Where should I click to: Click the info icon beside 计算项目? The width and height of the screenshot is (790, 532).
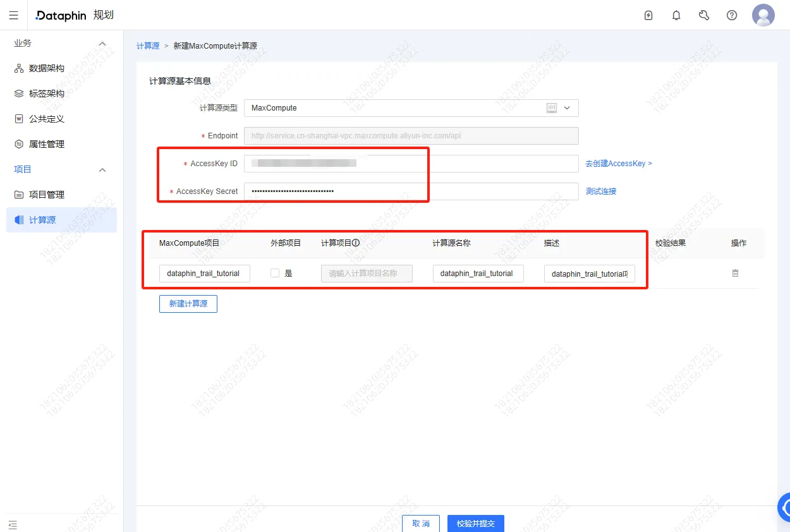(x=356, y=243)
